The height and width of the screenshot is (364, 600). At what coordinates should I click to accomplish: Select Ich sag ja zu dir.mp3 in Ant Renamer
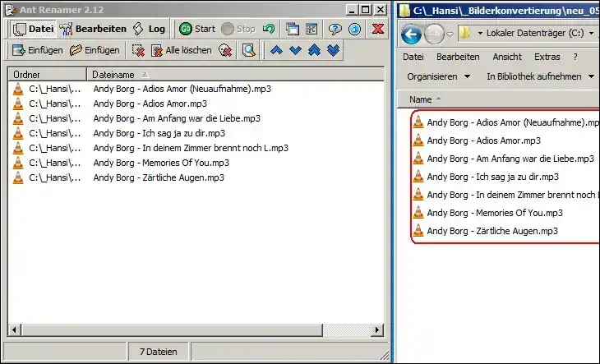coord(159,133)
